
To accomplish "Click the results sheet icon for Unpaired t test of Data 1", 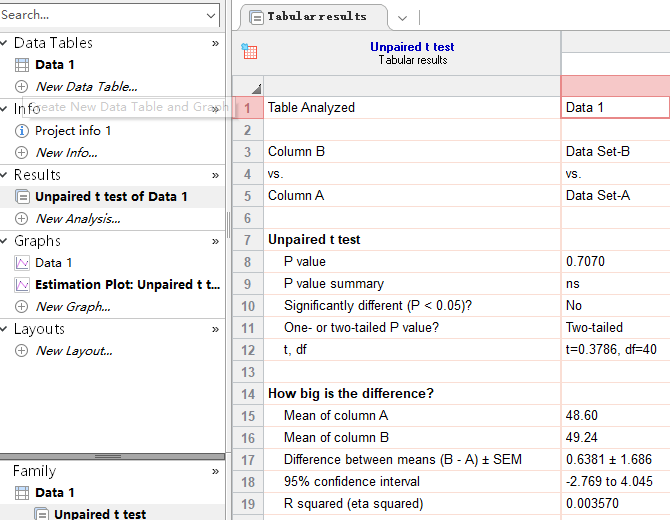I will 22,197.
